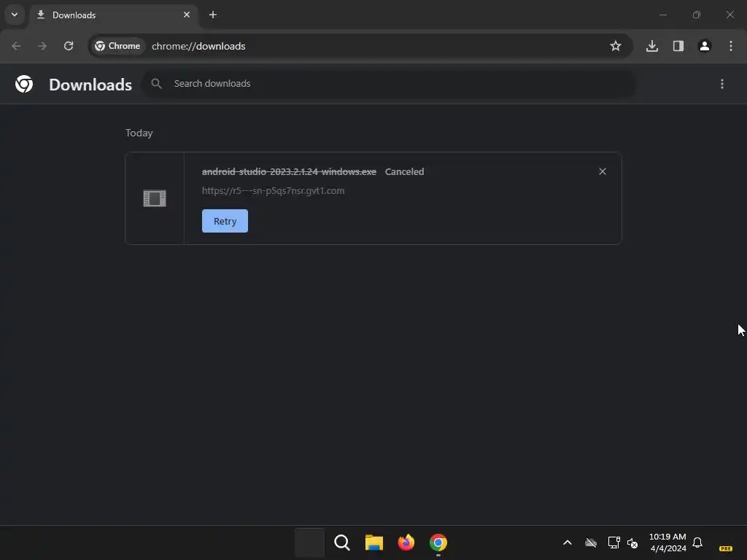747x560 pixels.
Task: Click the search magnifier icon in downloads bar
Action: (x=156, y=84)
